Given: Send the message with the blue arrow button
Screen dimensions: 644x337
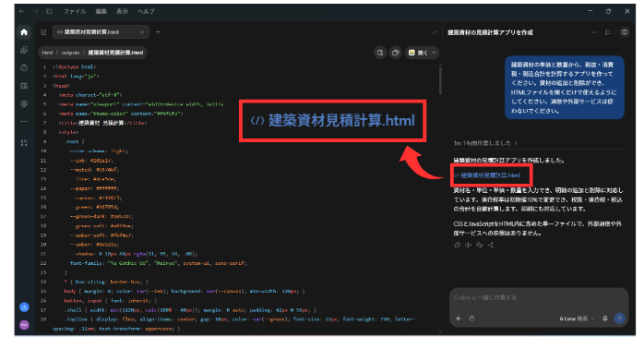Looking at the screenshot, I should (x=619, y=319).
